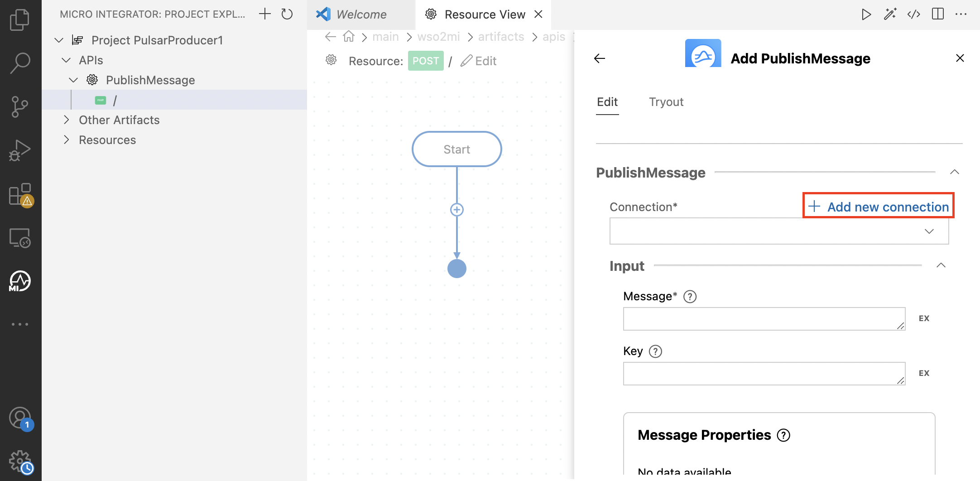Click Add new connection link

click(879, 207)
